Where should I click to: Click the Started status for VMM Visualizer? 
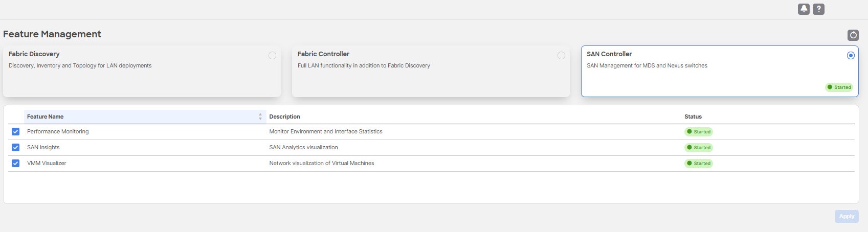coord(699,164)
